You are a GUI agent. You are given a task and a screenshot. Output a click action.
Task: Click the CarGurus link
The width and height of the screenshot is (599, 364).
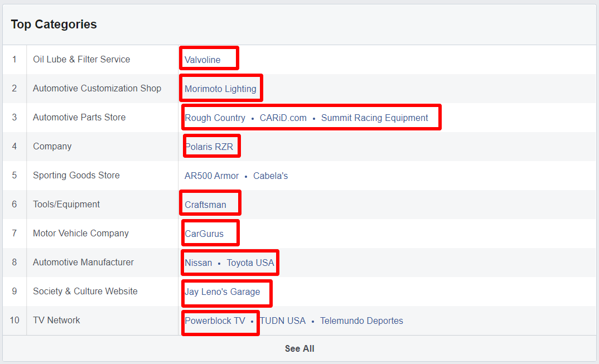click(x=204, y=234)
